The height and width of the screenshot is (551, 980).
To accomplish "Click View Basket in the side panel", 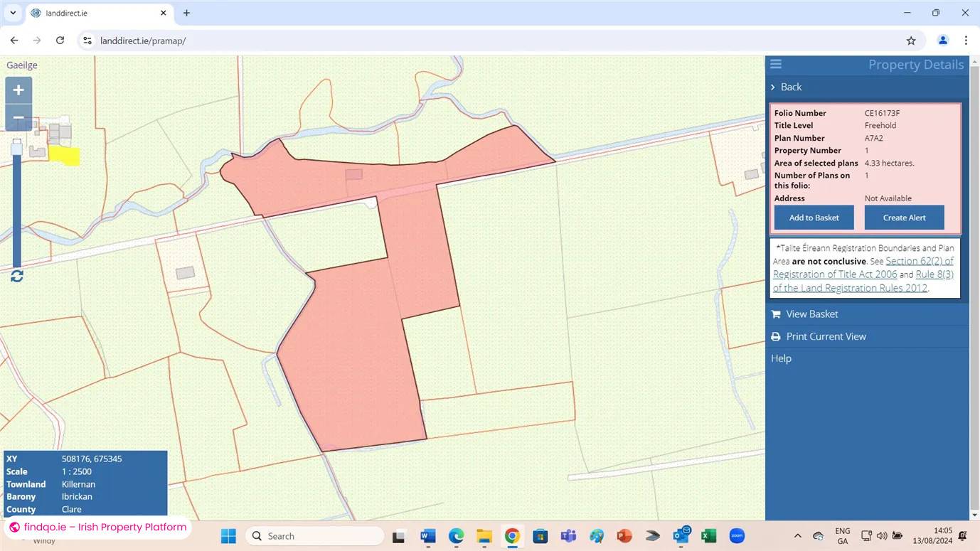I will (x=811, y=314).
